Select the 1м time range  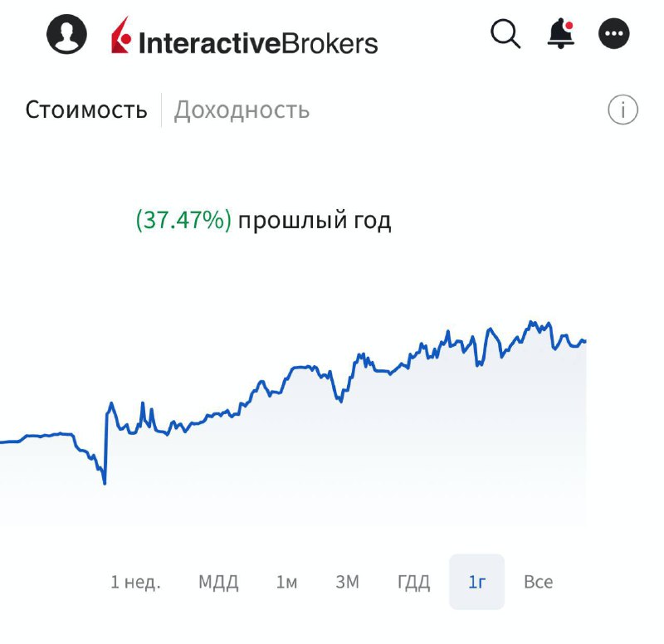(286, 582)
